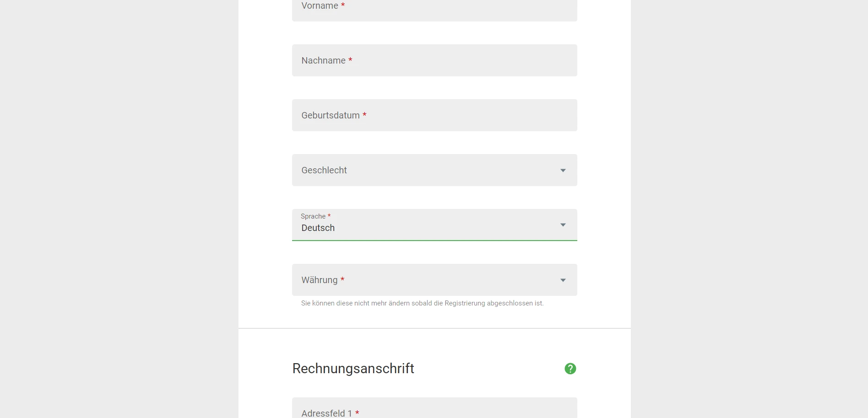This screenshot has width=868, height=418.
Task: Click the Währung hint text about Registrierung
Action: 422,303
